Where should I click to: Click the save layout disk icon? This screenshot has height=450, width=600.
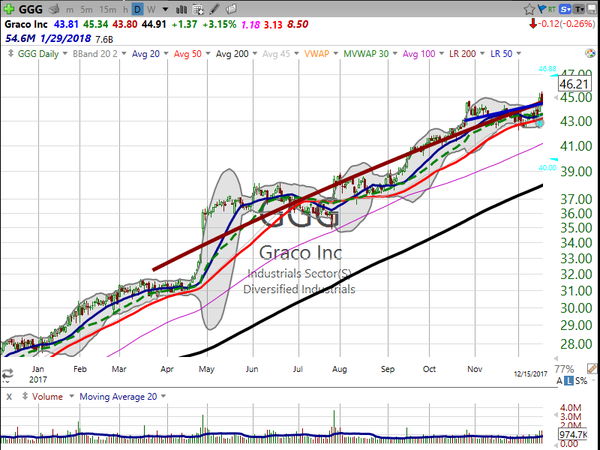[592, 9]
